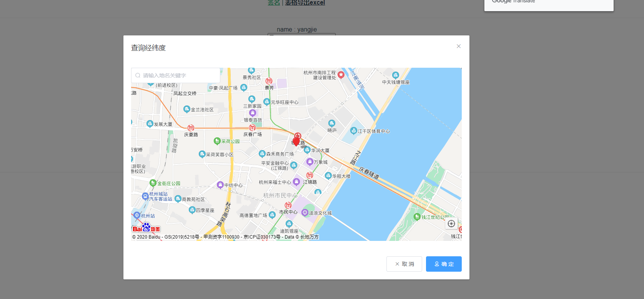Click the 波浪文化城 icon
The width and height of the screenshot is (644, 299).
click(305, 212)
